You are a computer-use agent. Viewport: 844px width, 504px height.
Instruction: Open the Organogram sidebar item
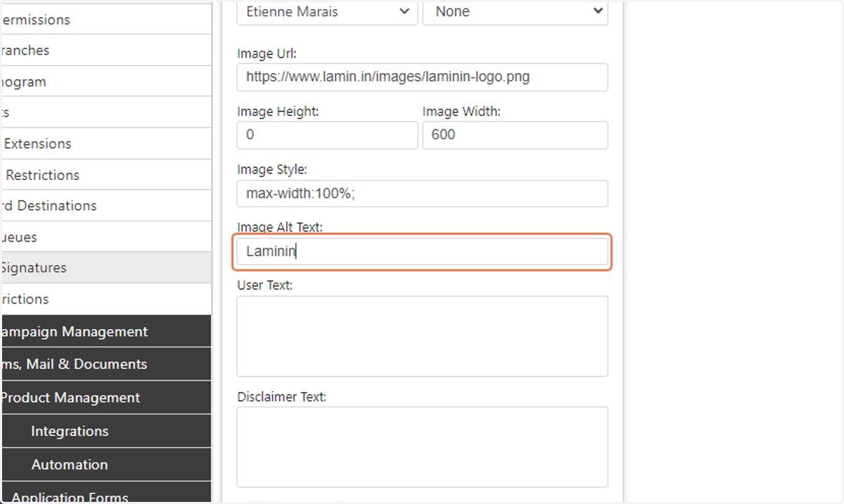pyautogui.click(x=105, y=82)
